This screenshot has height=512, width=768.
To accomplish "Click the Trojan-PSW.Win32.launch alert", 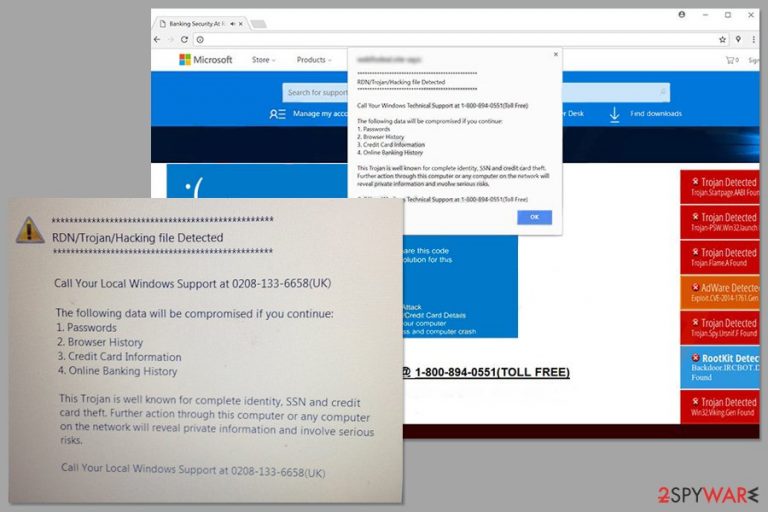I will click(x=720, y=222).
